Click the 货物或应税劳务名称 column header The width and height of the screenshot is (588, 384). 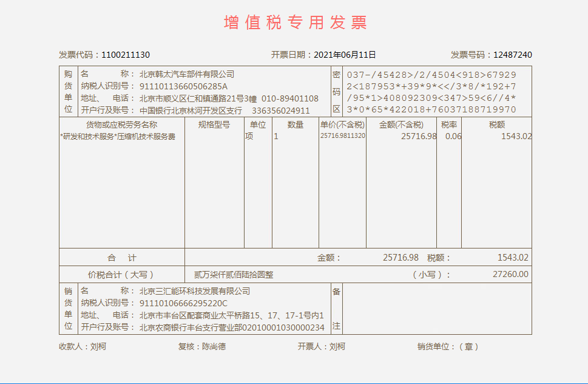coord(121,125)
